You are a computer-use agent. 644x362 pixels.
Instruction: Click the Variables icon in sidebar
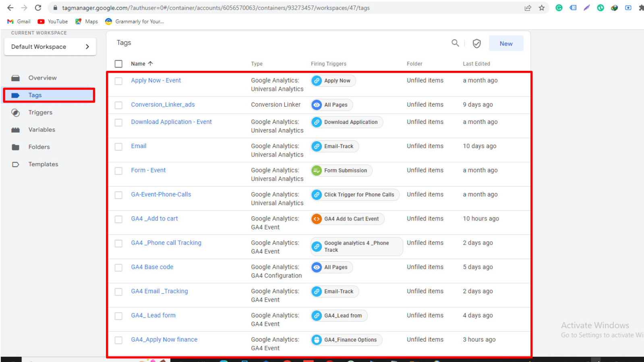point(16,130)
